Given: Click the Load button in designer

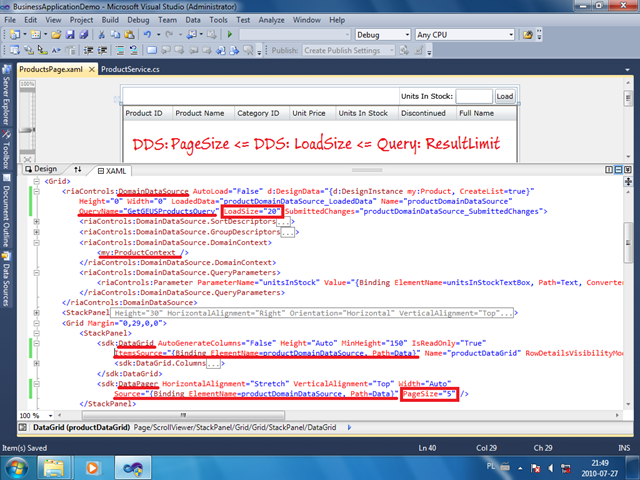Looking at the screenshot, I should [505, 97].
